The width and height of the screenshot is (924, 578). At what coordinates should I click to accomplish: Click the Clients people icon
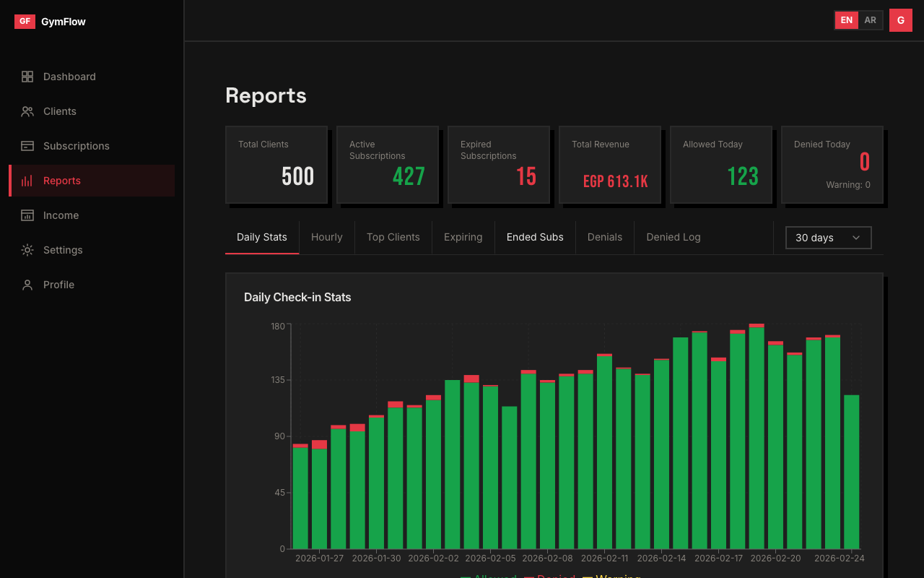pos(27,111)
